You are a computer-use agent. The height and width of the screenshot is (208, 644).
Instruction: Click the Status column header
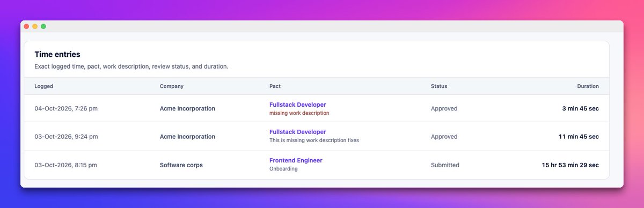tap(439, 86)
